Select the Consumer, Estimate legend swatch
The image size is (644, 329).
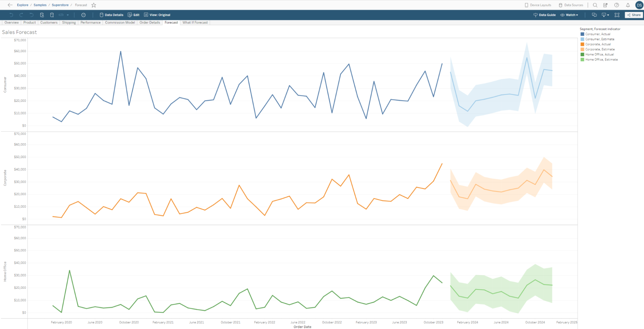click(582, 39)
